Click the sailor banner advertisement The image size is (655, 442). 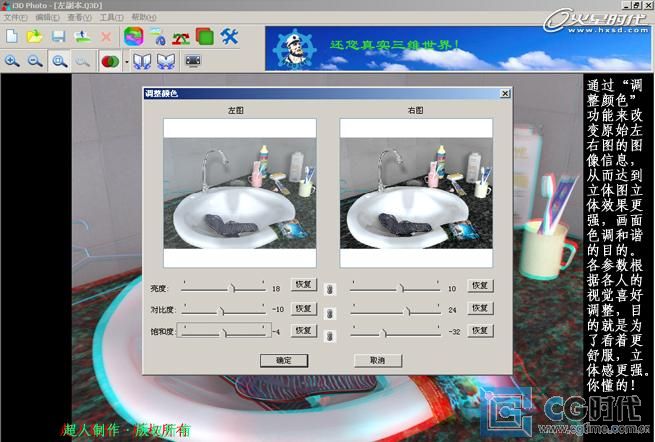[458, 48]
